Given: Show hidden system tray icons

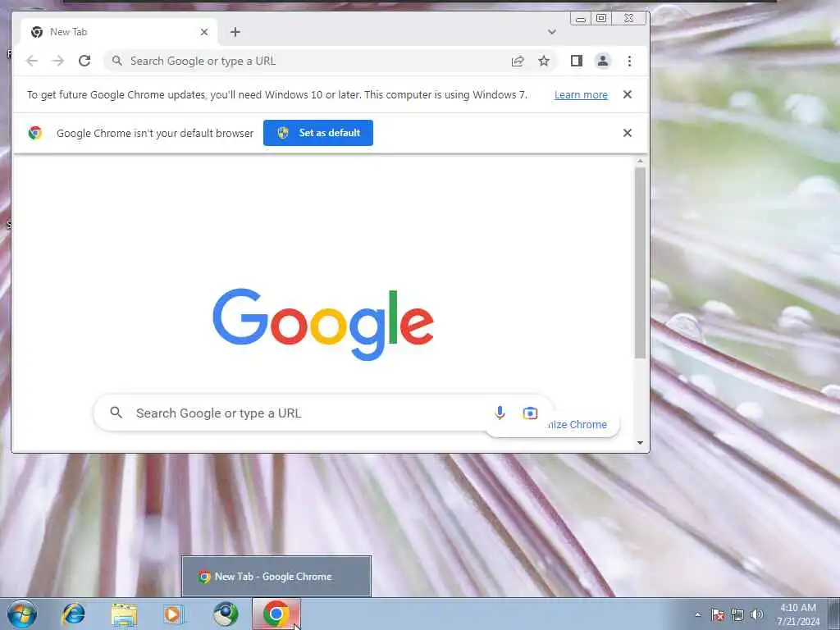Looking at the screenshot, I should [x=697, y=614].
